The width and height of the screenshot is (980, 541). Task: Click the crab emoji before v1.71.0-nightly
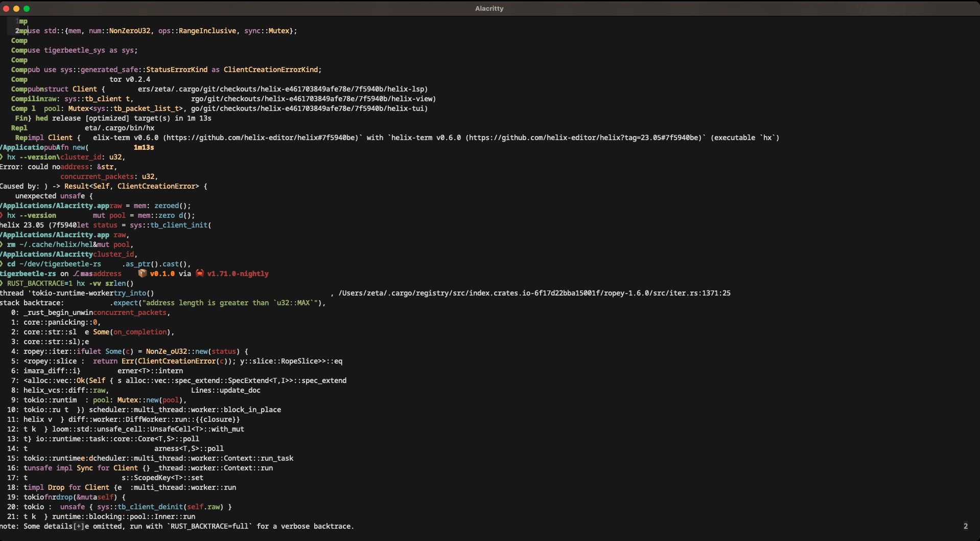pos(200,274)
